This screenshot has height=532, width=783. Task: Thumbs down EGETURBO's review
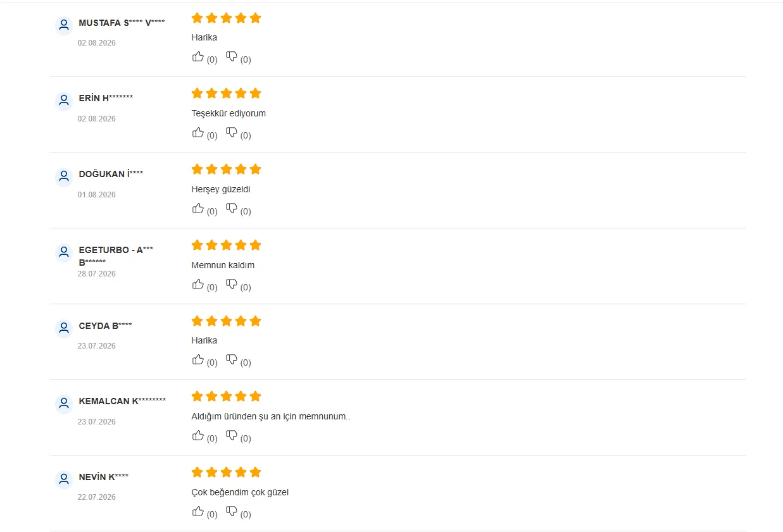[x=232, y=284]
